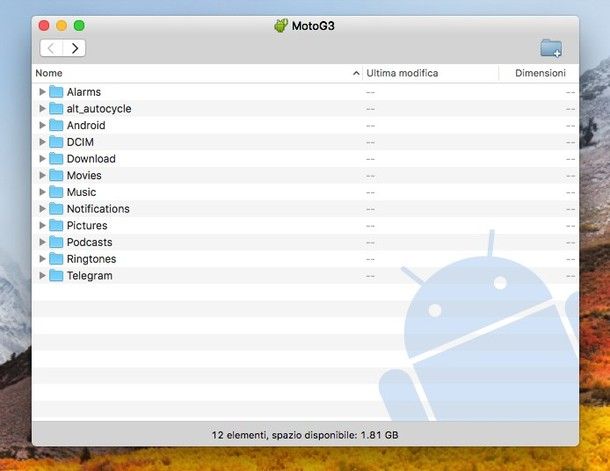Screen dimensions: 610x471
Task: Select the DCIM folder name
Action: coord(80,142)
